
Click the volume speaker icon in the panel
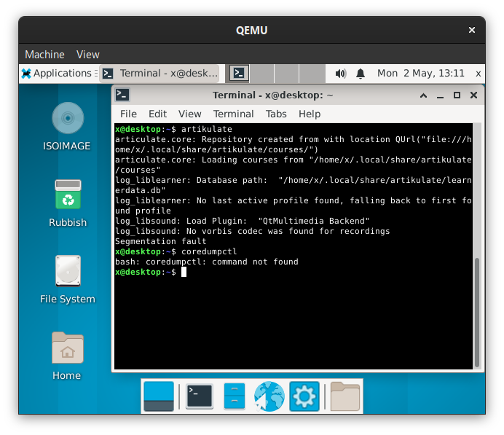pyautogui.click(x=341, y=74)
